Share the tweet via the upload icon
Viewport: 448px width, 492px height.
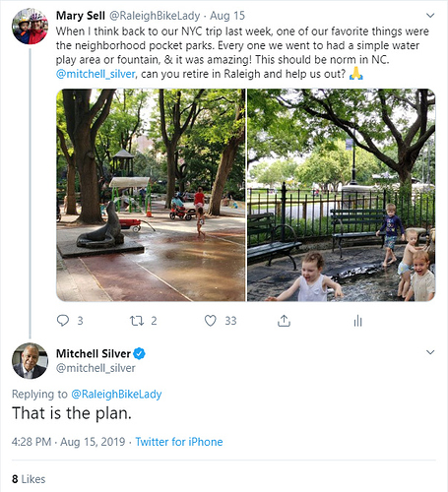pos(284,321)
